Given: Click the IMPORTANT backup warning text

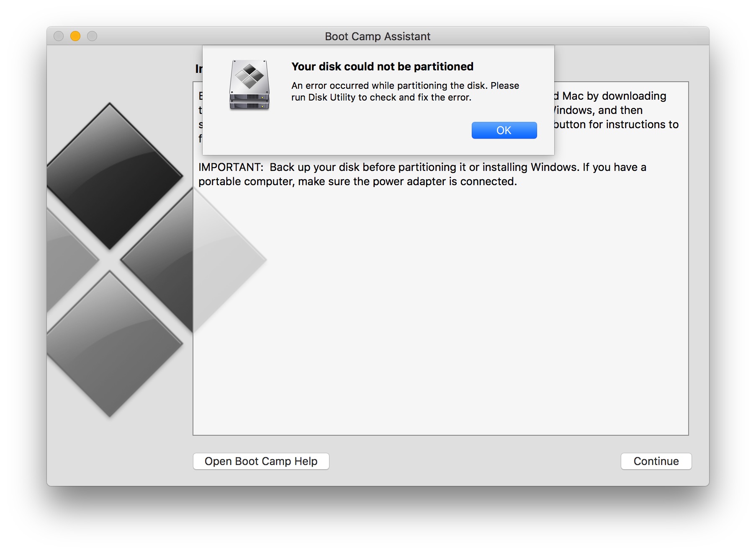Looking at the screenshot, I should point(422,174).
